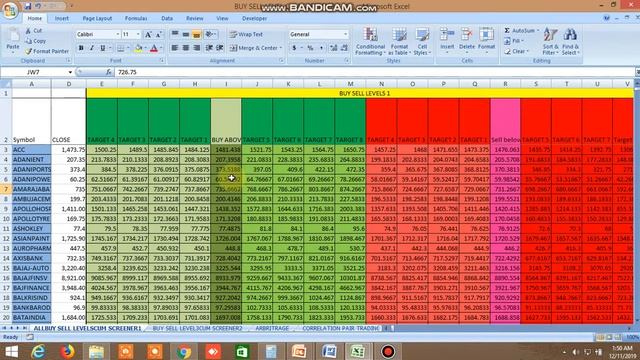Click the Save icon in Quick Access
The width and height of the screenshot is (640, 360).
point(28,6)
